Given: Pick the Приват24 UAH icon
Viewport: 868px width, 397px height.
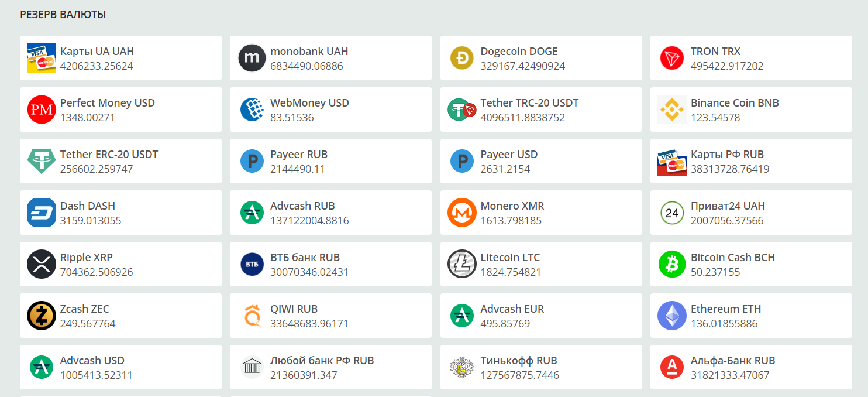Looking at the screenshot, I should [x=672, y=213].
